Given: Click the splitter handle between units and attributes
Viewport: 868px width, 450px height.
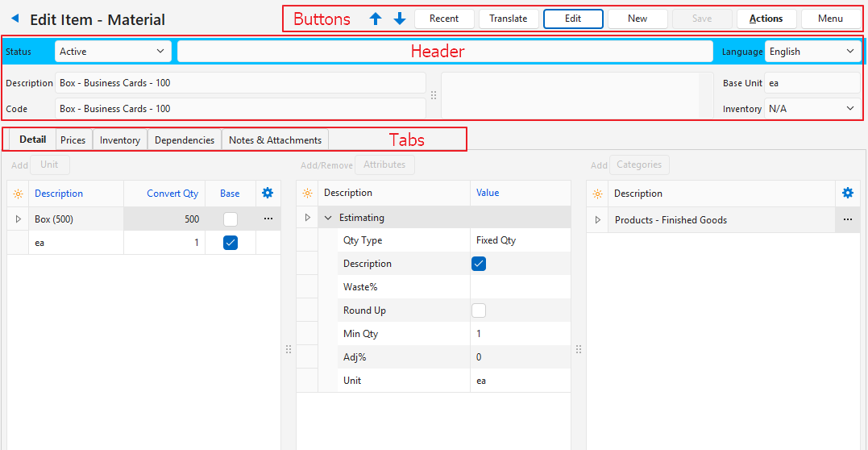Looking at the screenshot, I should pyautogui.click(x=289, y=349).
